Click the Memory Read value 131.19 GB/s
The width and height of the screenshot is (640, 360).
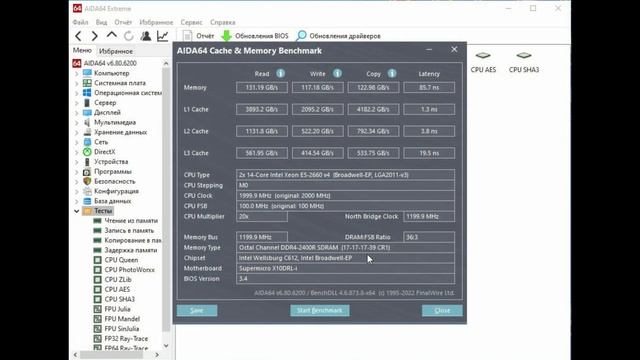click(x=262, y=87)
